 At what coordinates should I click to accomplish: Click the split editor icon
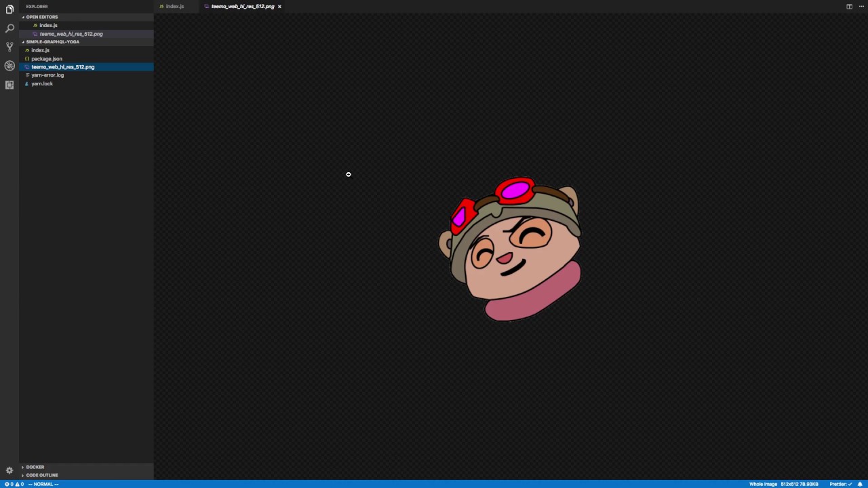click(849, 6)
